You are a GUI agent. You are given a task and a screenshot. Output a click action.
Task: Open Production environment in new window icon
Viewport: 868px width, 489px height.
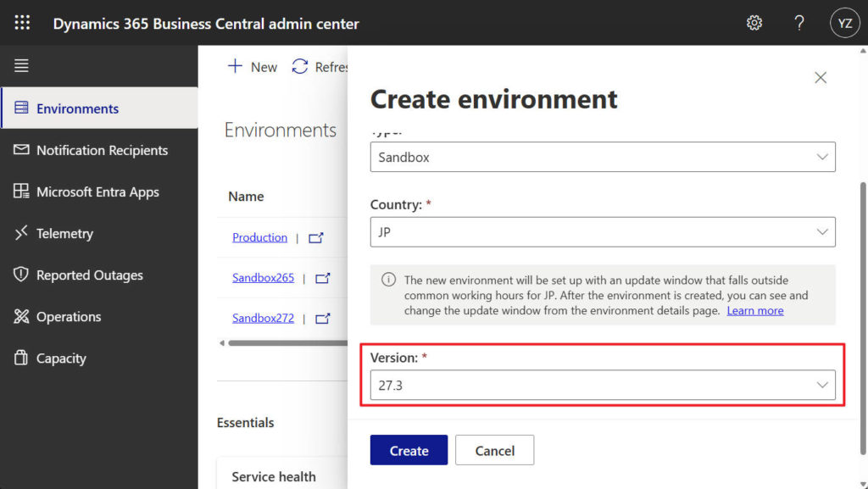coord(316,238)
